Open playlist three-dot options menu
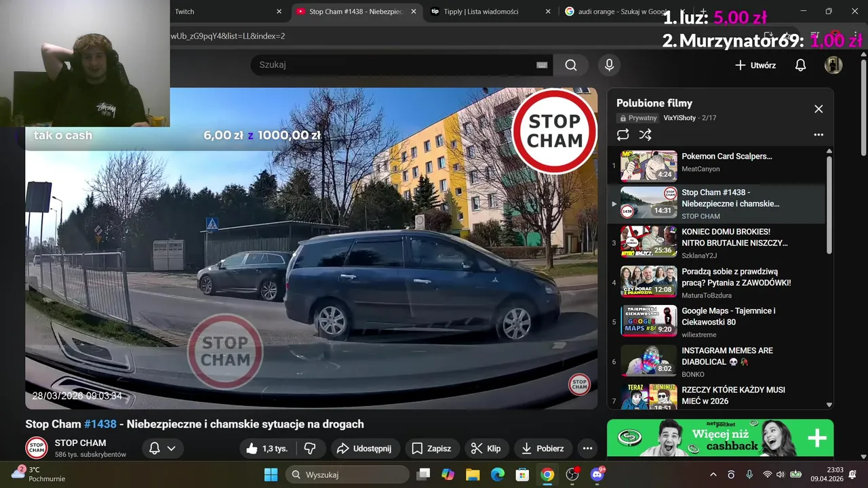 tap(818, 135)
